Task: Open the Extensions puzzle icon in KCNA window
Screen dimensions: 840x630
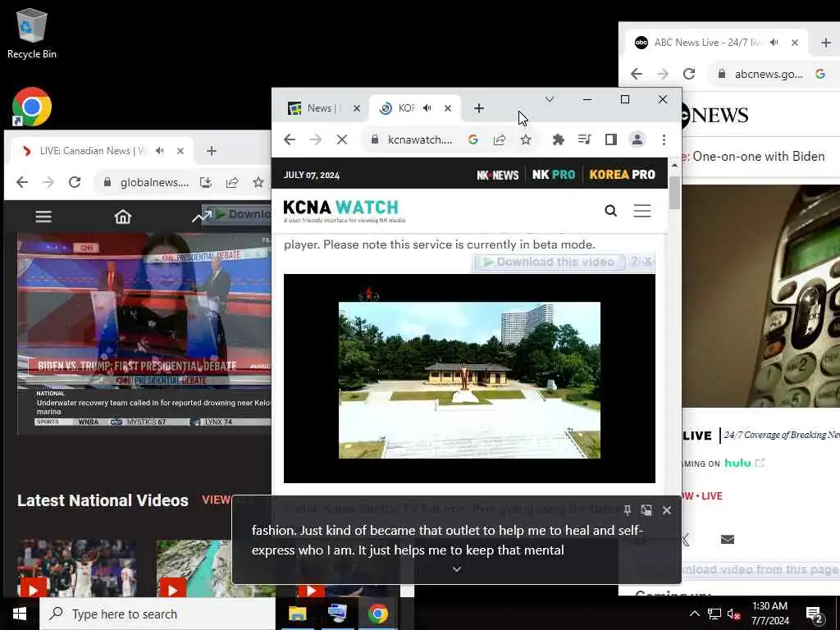Action: pos(558,139)
